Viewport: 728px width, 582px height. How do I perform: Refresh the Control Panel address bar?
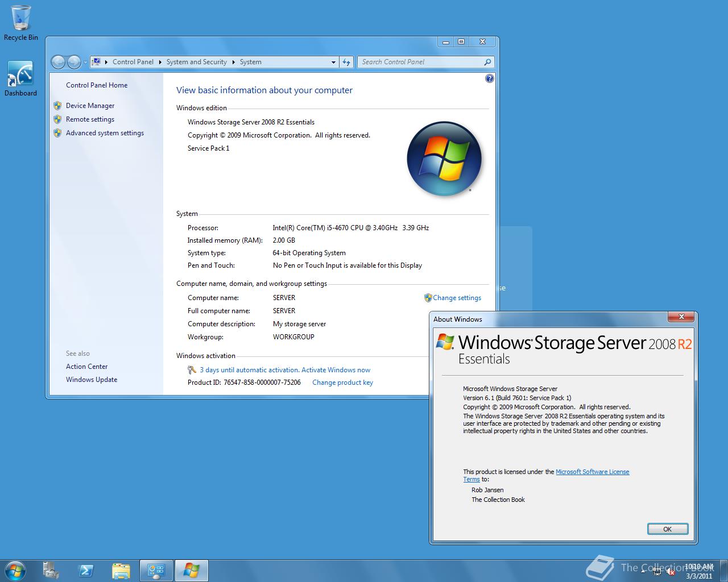346,62
